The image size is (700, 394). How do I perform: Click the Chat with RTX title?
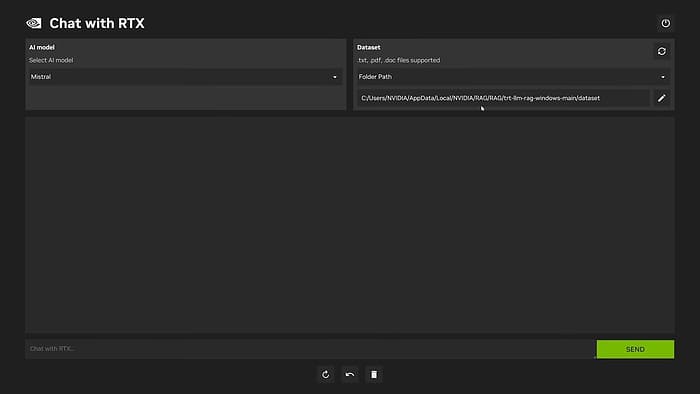pyautogui.click(x=97, y=23)
